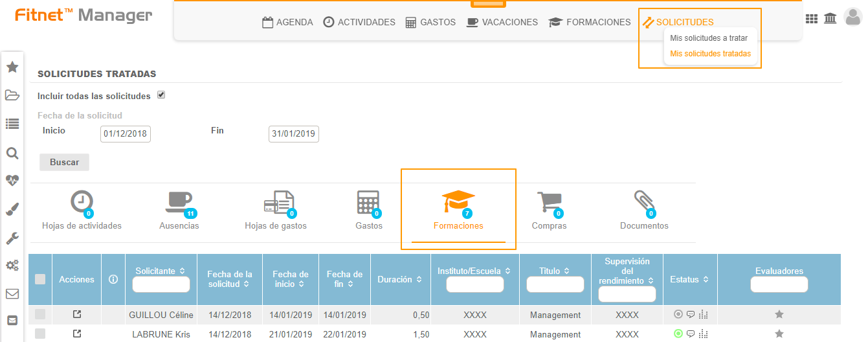Image resolution: width=868 pixels, height=342 pixels.
Task: Select the paintbrush icon in sidebar
Action: 12,209
